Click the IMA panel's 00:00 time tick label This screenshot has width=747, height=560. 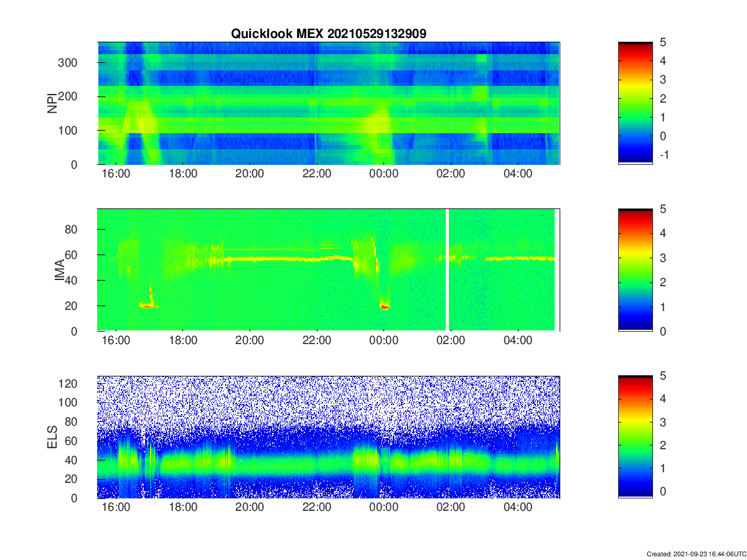(x=383, y=341)
